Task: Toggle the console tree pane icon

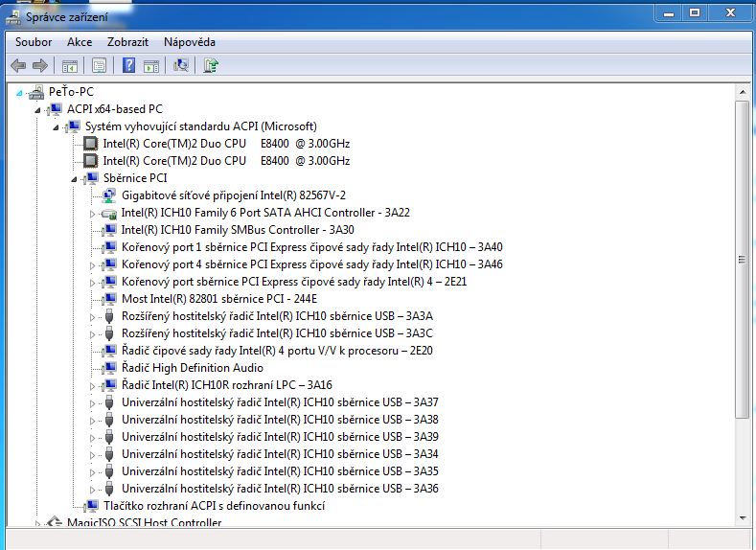Action: (70, 65)
